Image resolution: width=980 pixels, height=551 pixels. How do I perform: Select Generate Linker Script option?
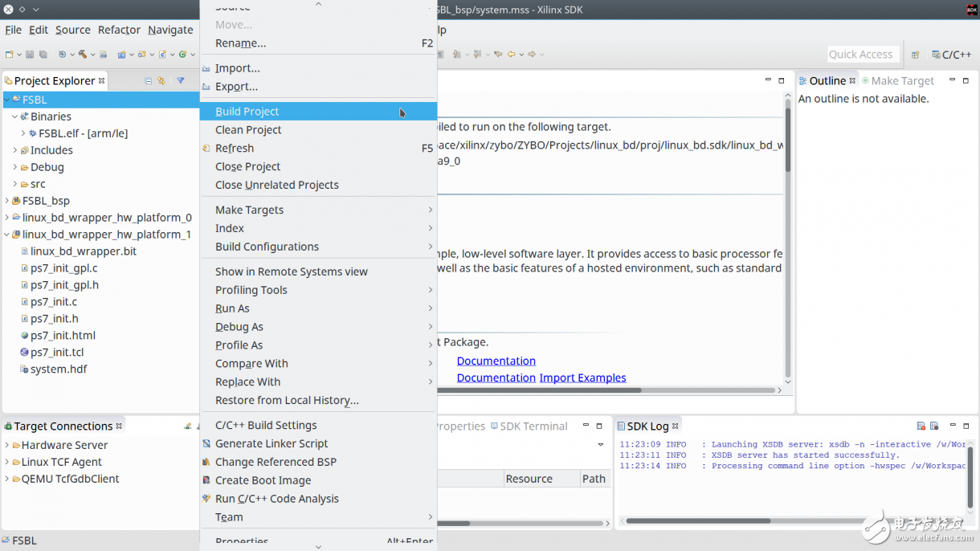pos(272,443)
